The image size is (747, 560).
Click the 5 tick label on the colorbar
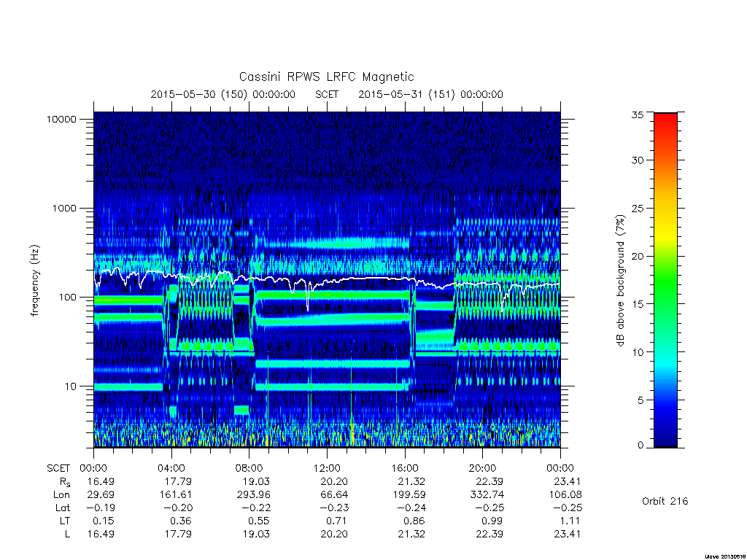[x=640, y=400]
